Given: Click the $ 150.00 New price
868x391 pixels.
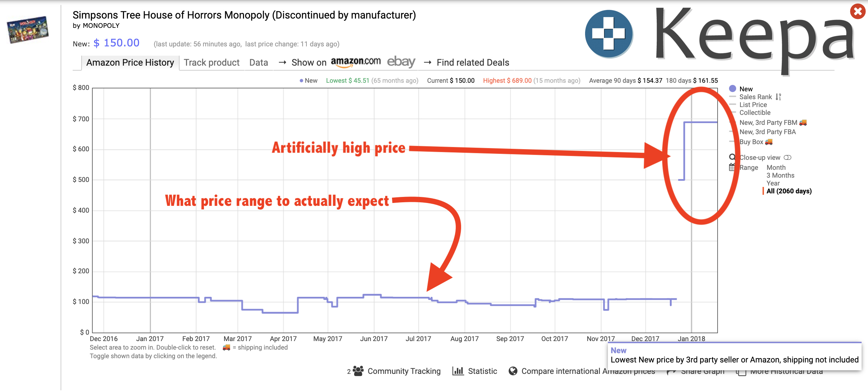Looking at the screenshot, I should point(117,43).
